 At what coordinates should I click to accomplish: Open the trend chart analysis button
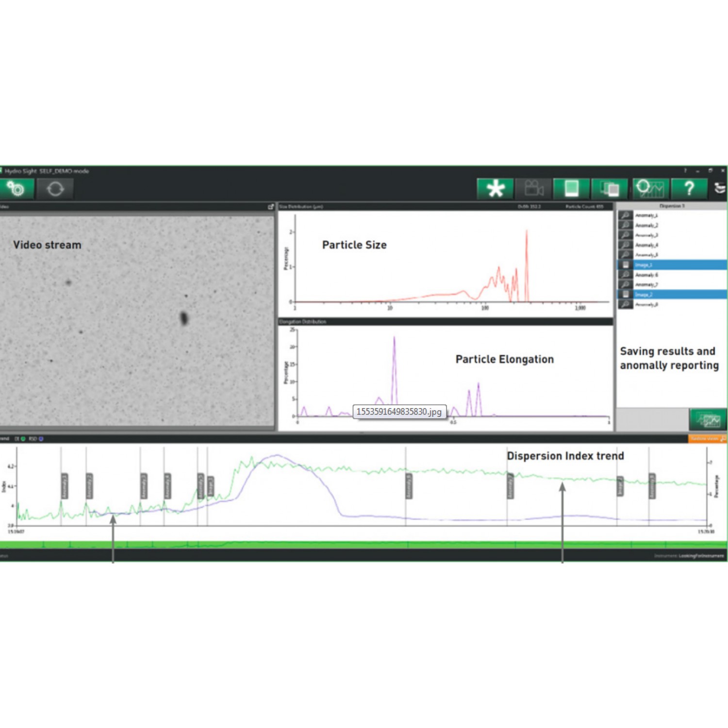click(650, 189)
